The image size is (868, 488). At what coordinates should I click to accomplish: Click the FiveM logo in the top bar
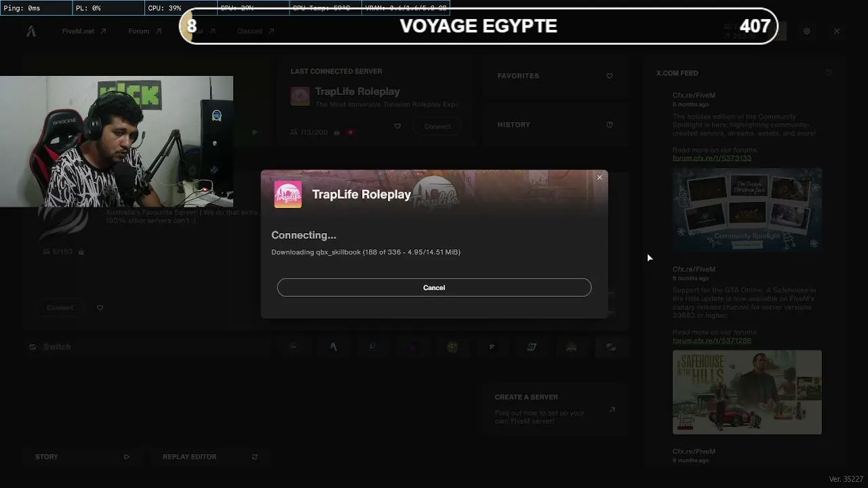(31, 31)
